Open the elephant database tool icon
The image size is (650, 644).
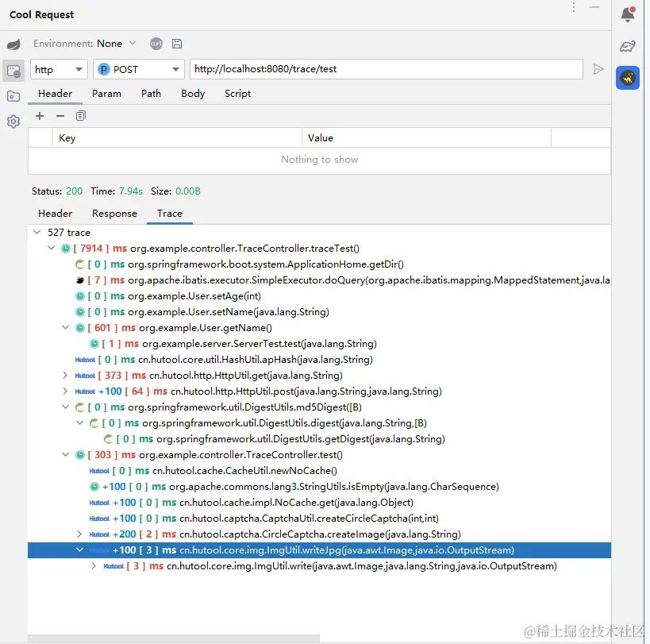(628, 46)
